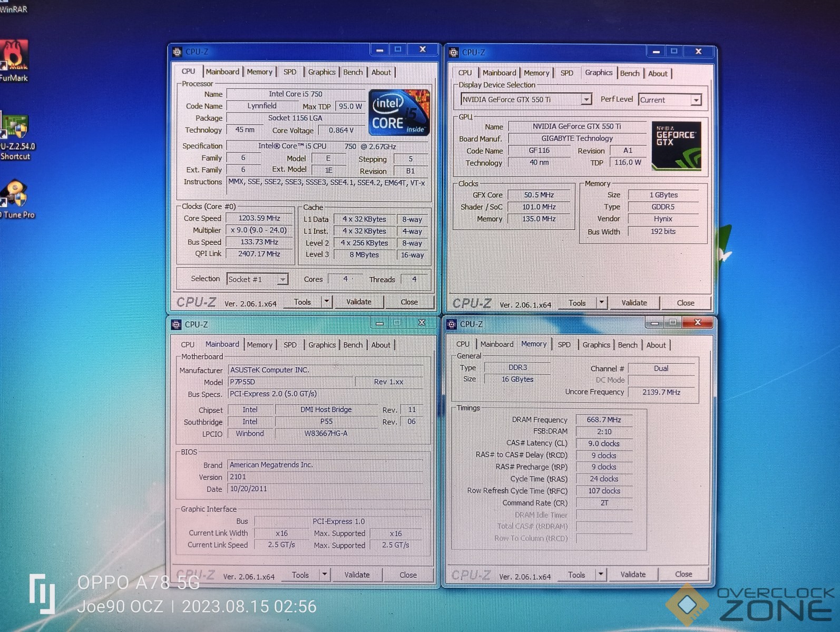The image size is (840, 632).
Task: Click Tools button in Memory window
Action: tap(576, 575)
